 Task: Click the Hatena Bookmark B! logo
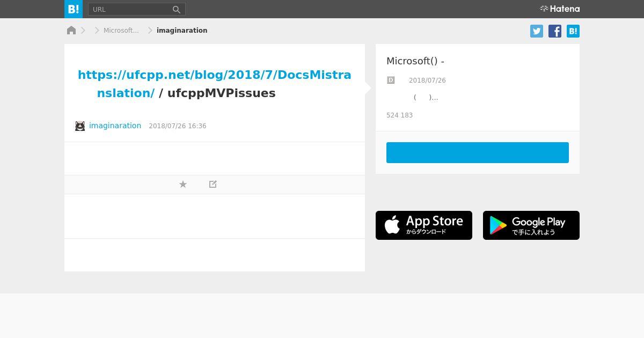click(74, 9)
